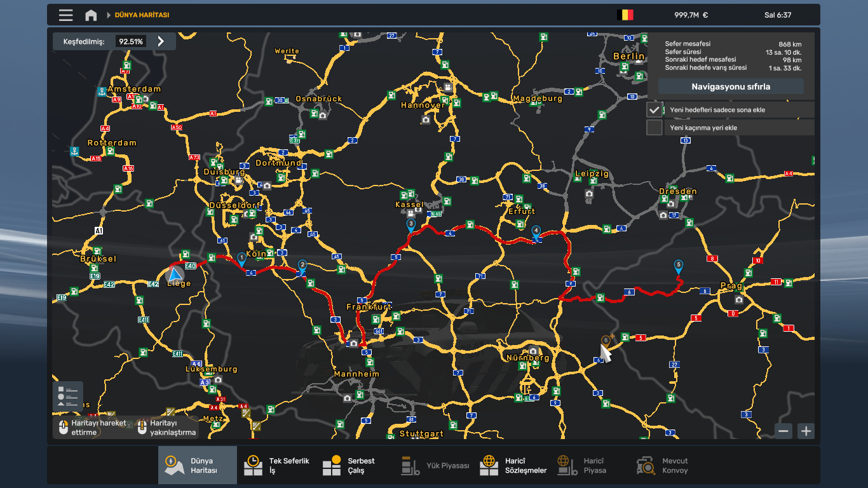Click the Dresden city label
The width and height of the screenshot is (868, 488).
click(x=678, y=191)
